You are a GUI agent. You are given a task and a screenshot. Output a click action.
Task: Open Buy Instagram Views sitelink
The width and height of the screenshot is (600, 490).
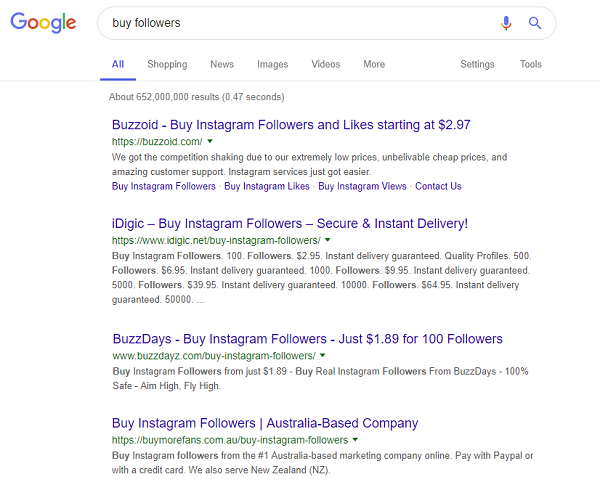[362, 186]
